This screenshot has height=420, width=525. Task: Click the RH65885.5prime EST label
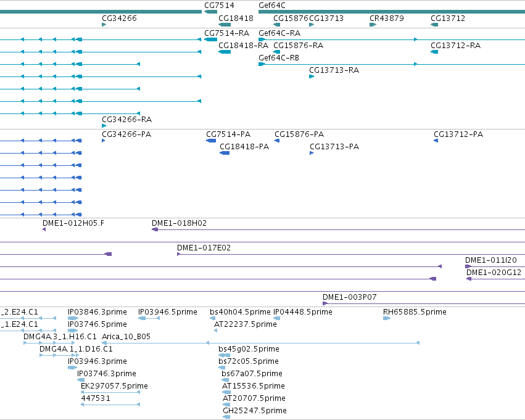pos(415,312)
